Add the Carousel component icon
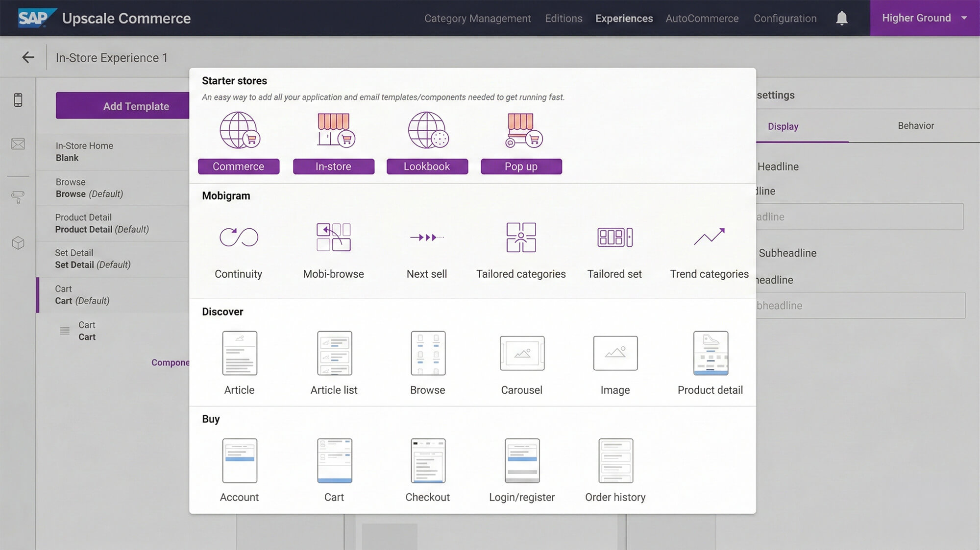Image resolution: width=980 pixels, height=550 pixels. [522, 353]
